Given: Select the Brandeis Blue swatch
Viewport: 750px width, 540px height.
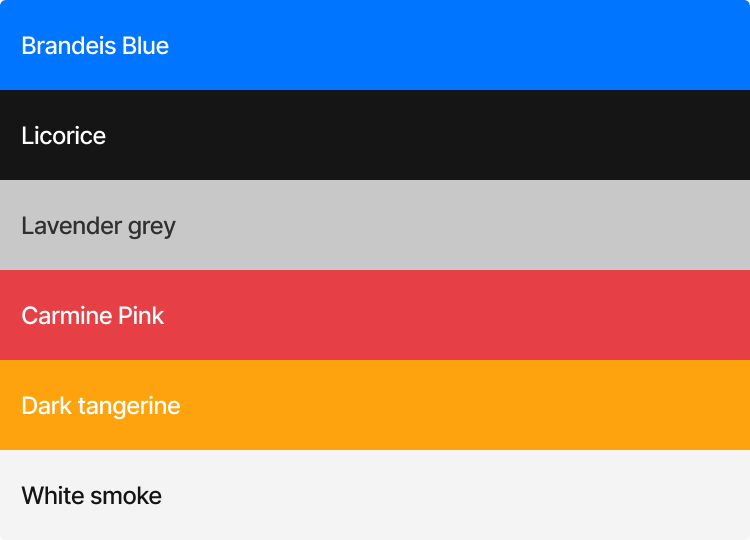Looking at the screenshot, I should [375, 45].
